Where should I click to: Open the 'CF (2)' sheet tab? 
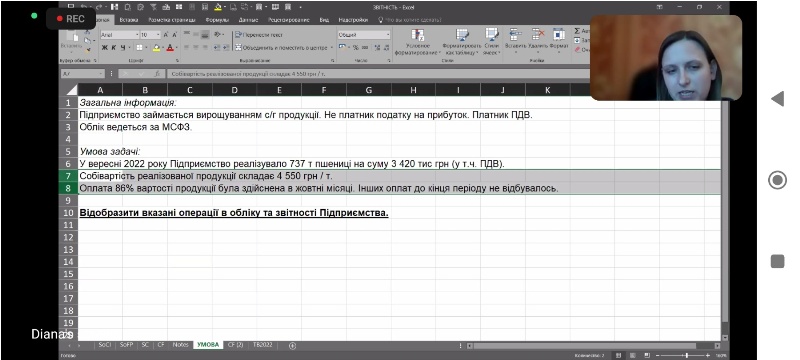[235, 345]
